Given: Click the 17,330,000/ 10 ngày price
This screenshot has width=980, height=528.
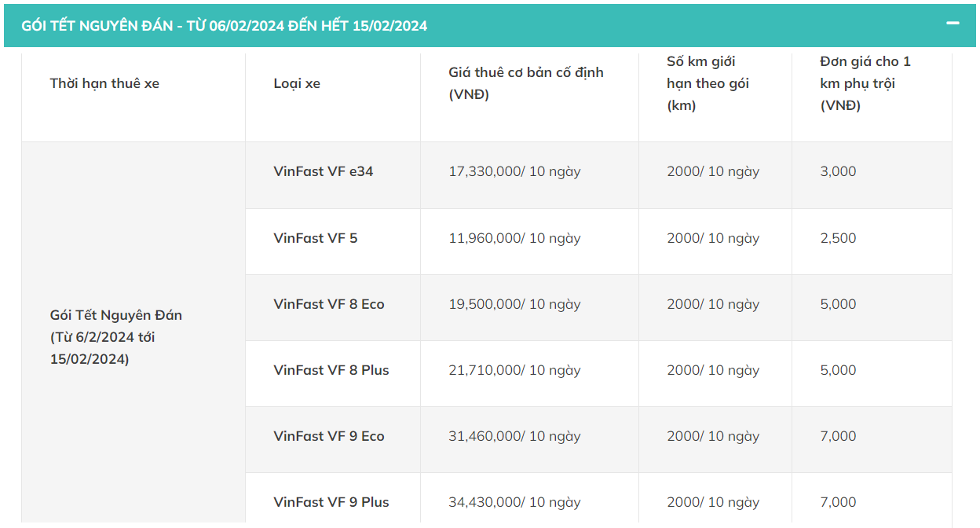Looking at the screenshot, I should [x=514, y=171].
